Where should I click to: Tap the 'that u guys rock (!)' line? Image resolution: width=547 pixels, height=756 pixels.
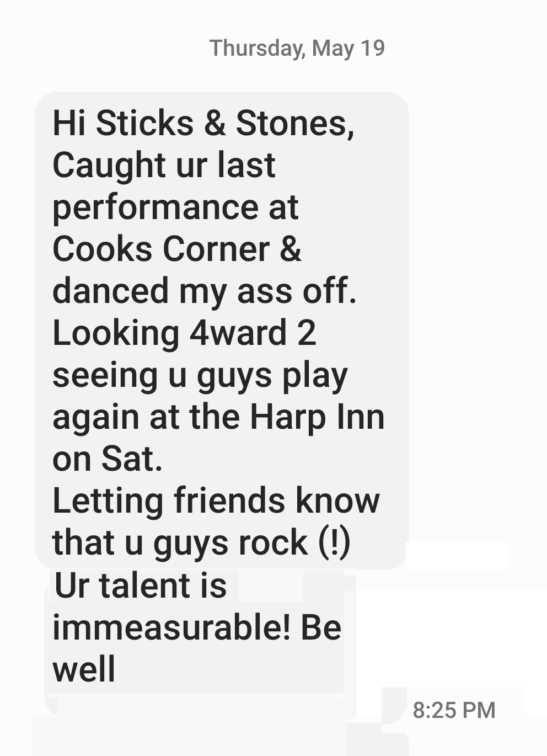[x=201, y=542]
